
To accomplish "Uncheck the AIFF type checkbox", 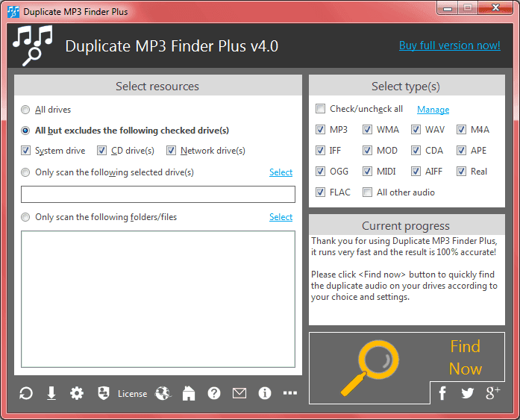I will coord(416,172).
